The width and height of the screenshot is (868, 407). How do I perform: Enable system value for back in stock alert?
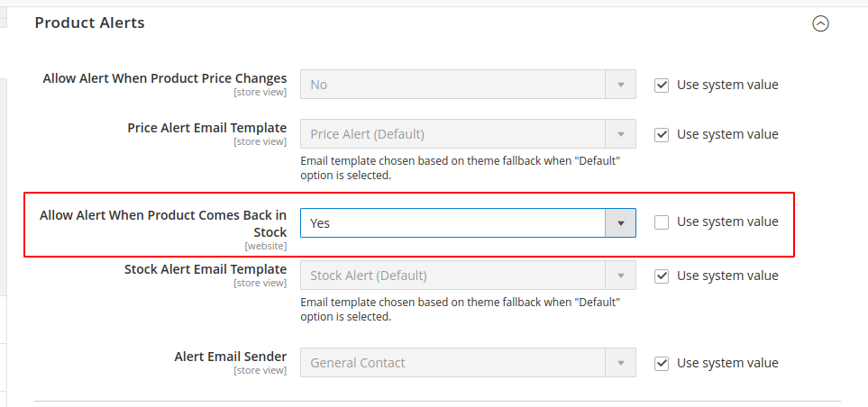pyautogui.click(x=662, y=222)
